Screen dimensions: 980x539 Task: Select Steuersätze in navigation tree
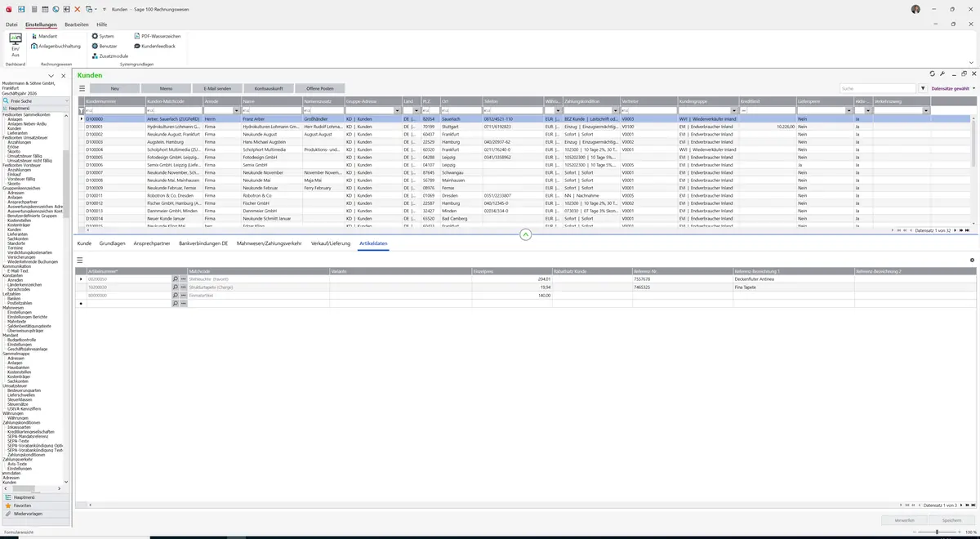[x=18, y=404]
